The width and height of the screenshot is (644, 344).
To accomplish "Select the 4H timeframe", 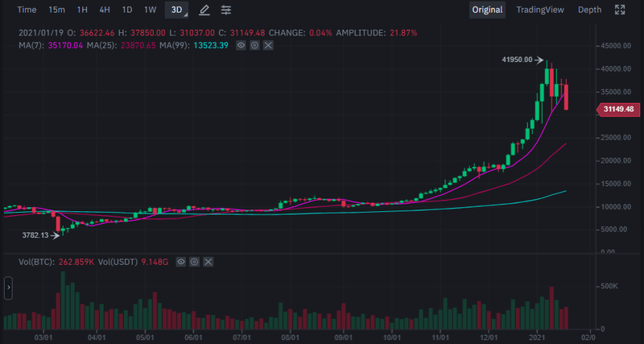I will click(x=105, y=10).
